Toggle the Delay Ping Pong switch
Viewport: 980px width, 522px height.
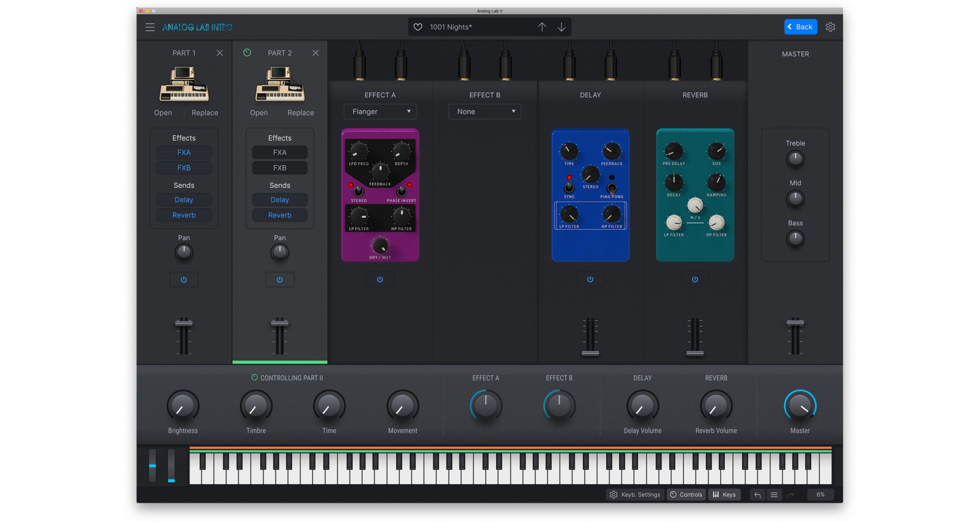click(x=611, y=188)
